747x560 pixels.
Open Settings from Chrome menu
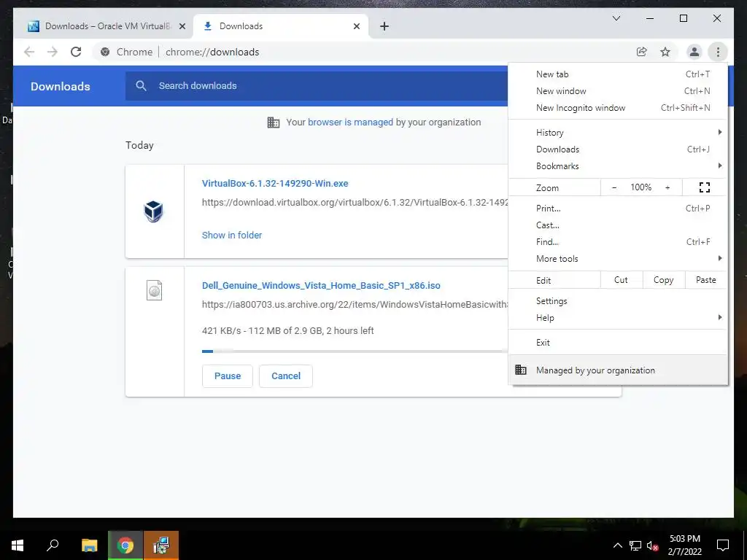coord(618,301)
